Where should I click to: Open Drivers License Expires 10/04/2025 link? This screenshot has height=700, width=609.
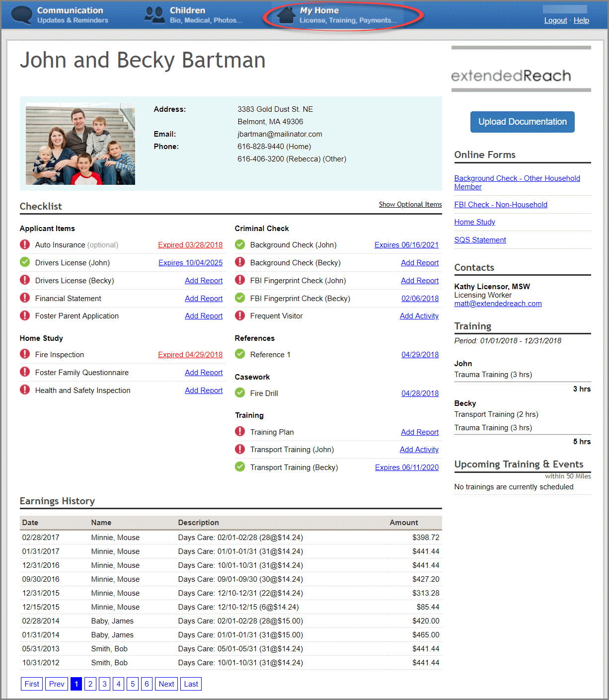(x=190, y=263)
